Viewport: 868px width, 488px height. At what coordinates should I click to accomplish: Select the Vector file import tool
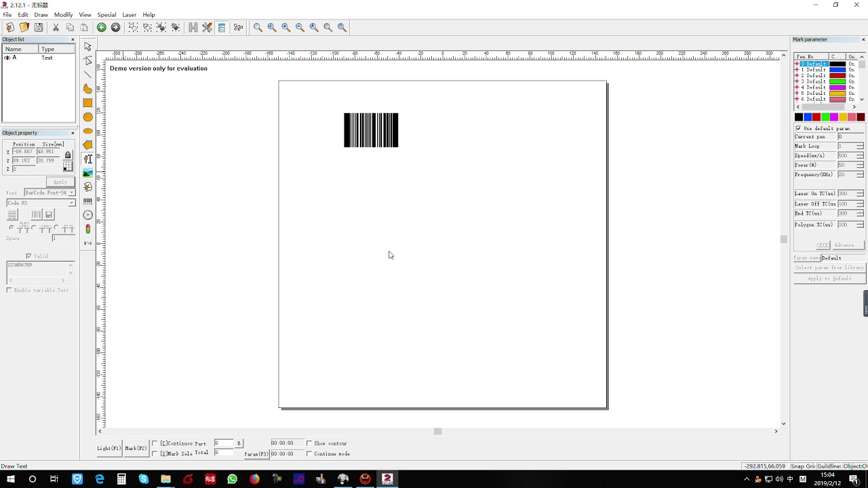(87, 186)
